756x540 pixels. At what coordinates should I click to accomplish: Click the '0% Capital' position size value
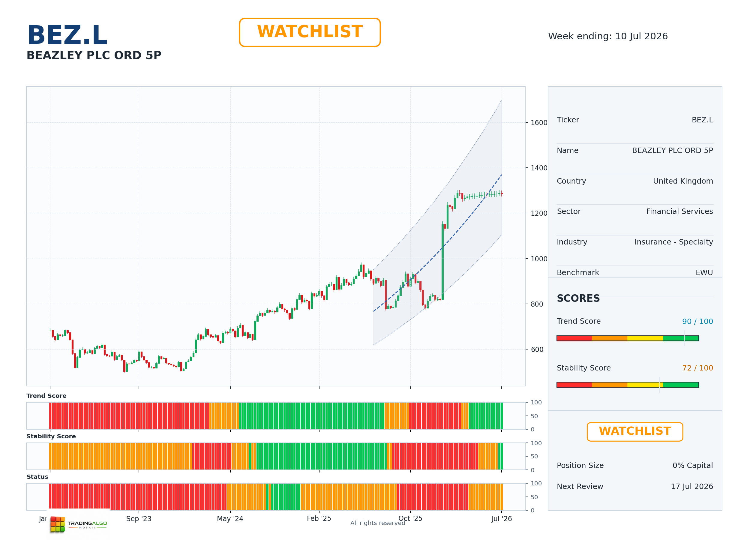pyautogui.click(x=692, y=466)
